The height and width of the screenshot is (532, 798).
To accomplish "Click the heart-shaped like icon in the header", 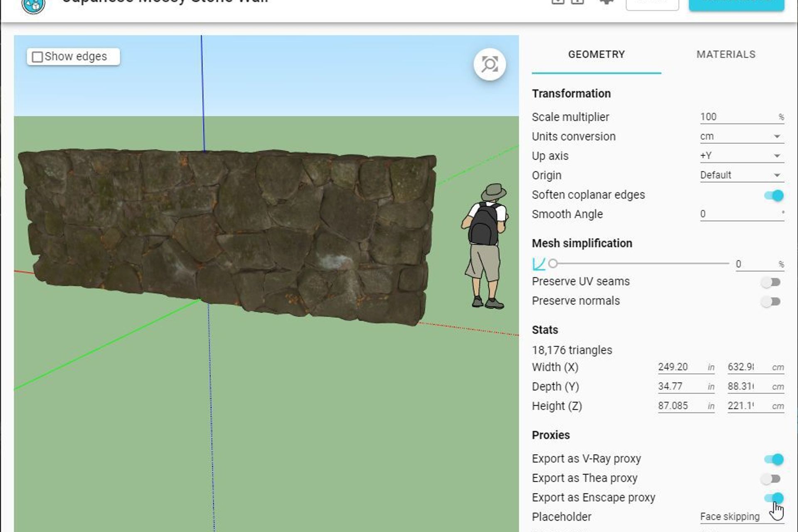I will click(606, 2).
